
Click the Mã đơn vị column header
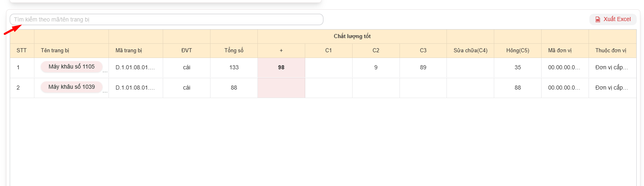(x=560, y=51)
